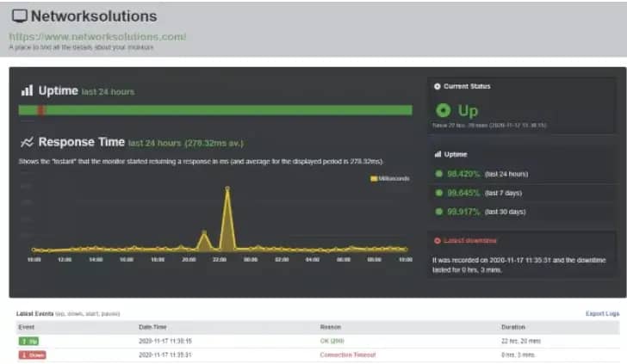The image size is (627, 364).
Task: Select the 99.645% uptime value
Action: coord(463,193)
